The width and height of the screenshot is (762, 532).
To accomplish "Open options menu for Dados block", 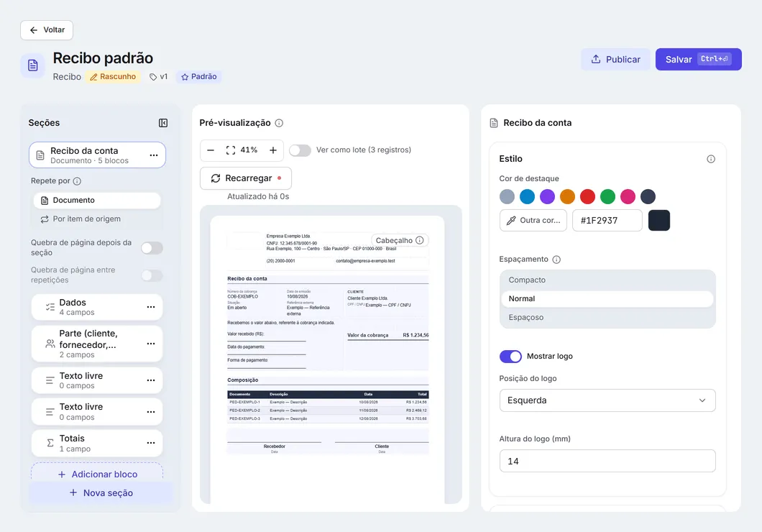I will point(151,307).
